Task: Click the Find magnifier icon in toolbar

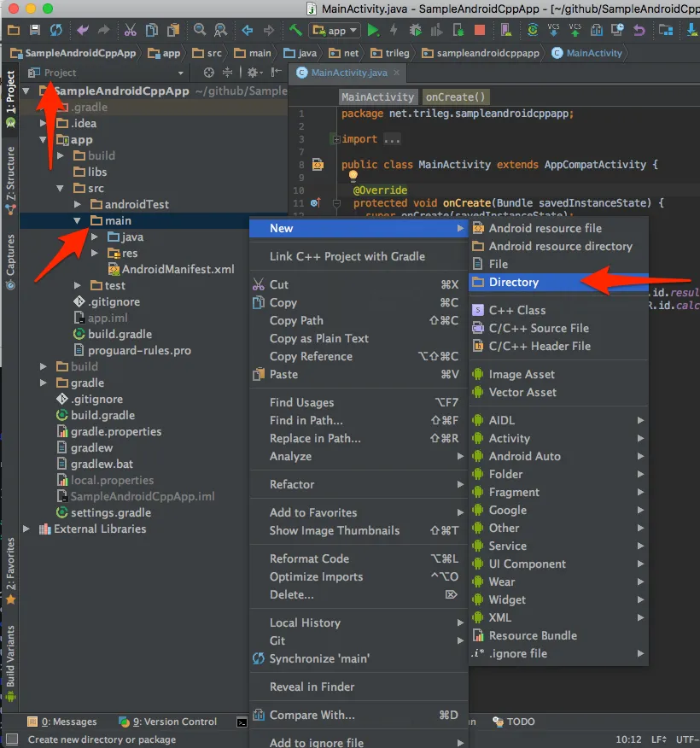Action: click(x=200, y=31)
